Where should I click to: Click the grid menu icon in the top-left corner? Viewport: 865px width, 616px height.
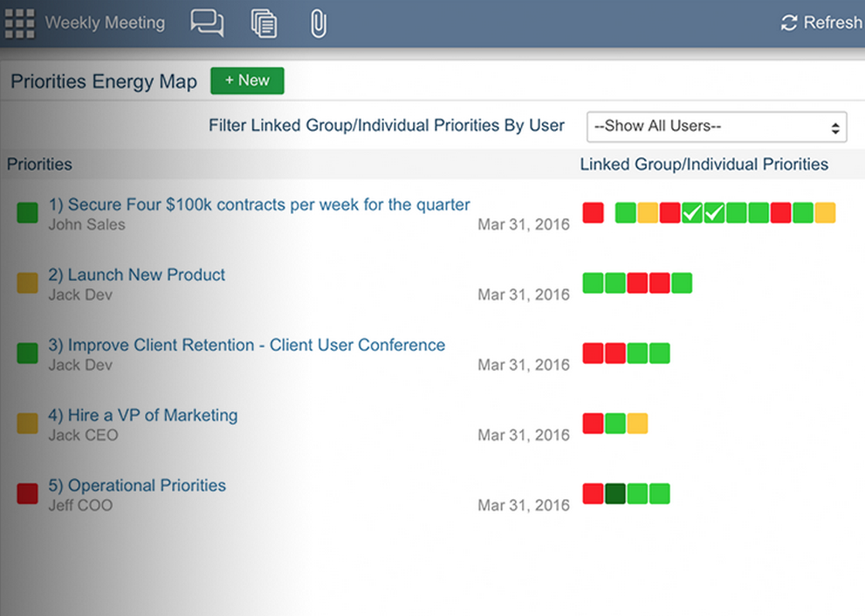tap(19, 23)
